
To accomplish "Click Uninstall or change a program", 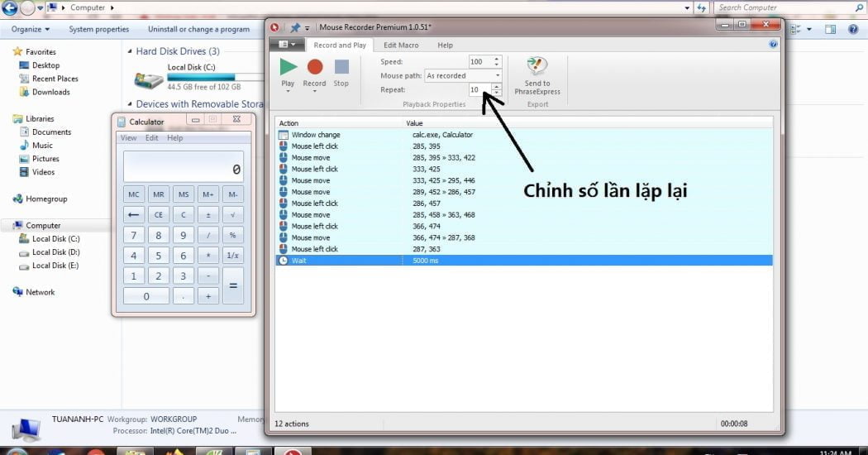I will (x=198, y=30).
